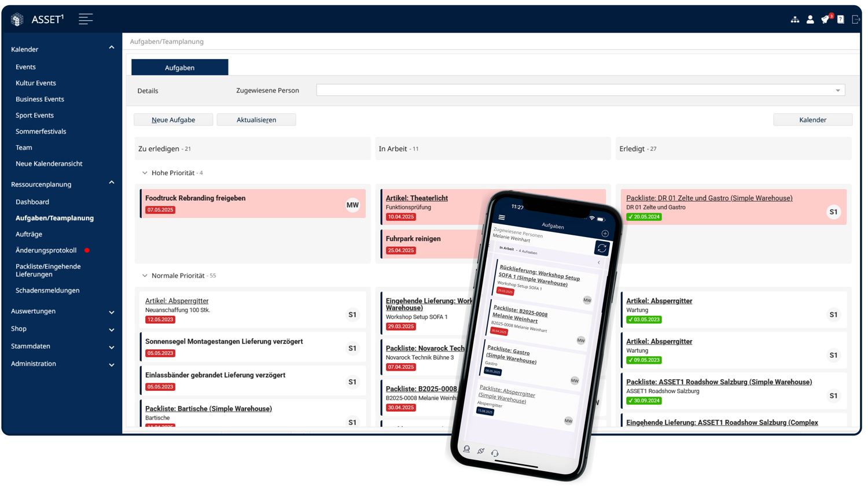Open Dashboard in the sidebar
This screenshot has height=488, width=868.
tap(32, 202)
